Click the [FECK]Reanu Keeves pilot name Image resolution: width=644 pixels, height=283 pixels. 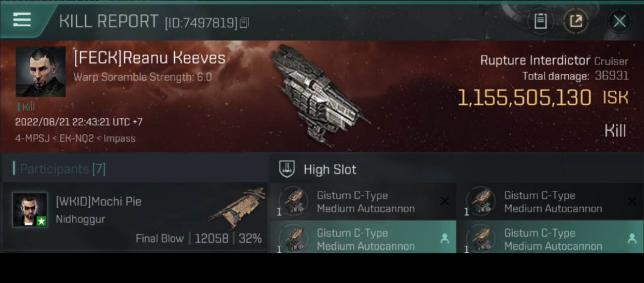coord(150,58)
